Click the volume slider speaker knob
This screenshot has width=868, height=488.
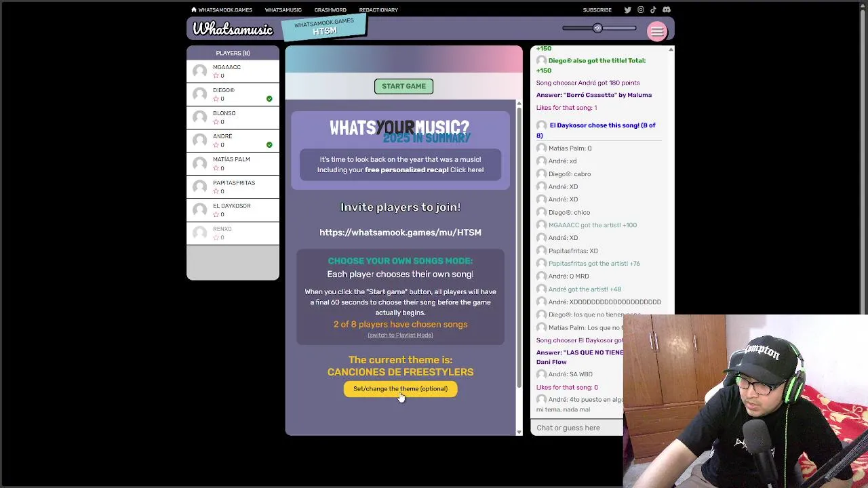597,28
